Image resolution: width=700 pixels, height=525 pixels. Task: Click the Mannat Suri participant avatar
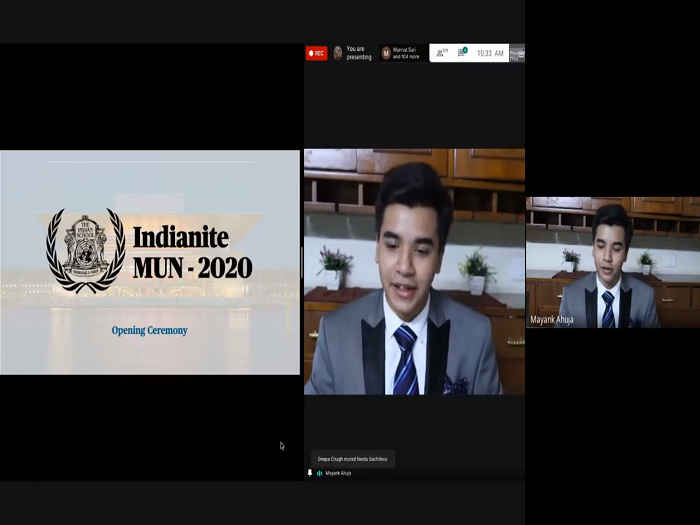[x=386, y=53]
